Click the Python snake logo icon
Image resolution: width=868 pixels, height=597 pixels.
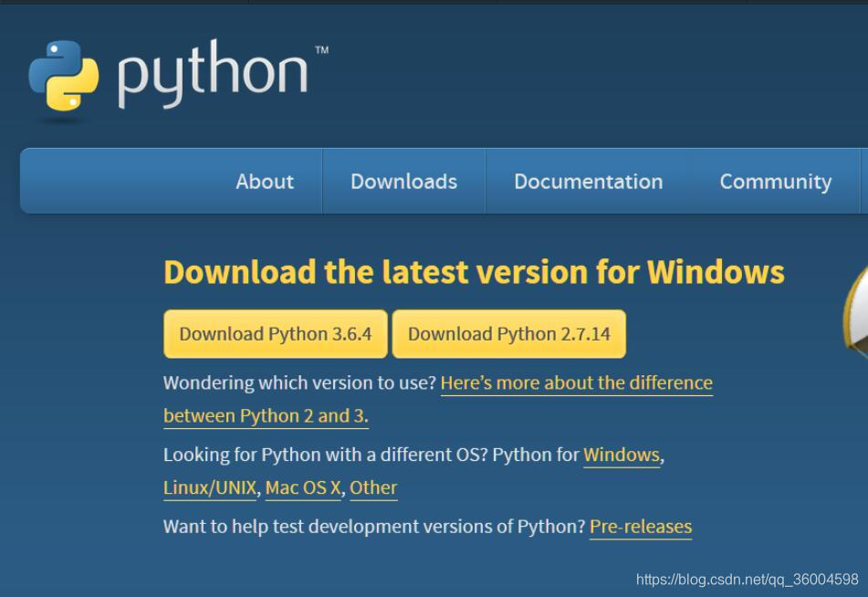click(x=64, y=76)
